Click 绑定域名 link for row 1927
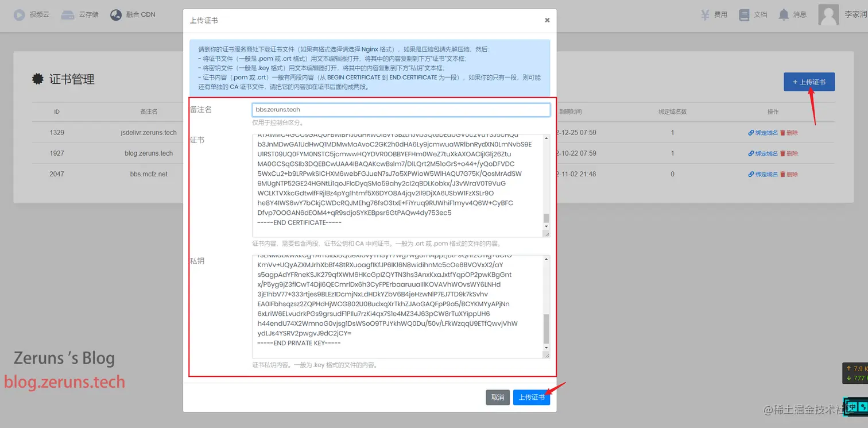The width and height of the screenshot is (868, 428). tap(763, 153)
